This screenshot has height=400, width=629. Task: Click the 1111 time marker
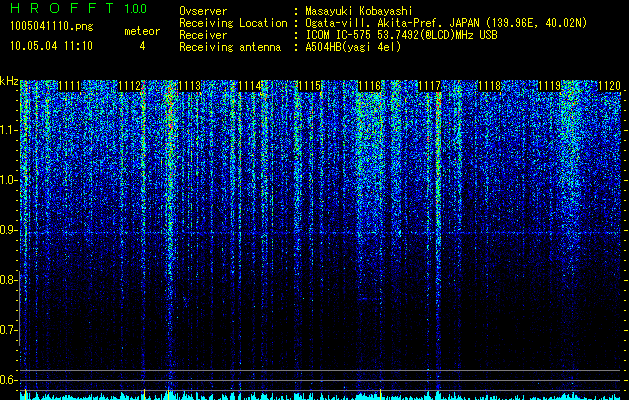pos(69,86)
